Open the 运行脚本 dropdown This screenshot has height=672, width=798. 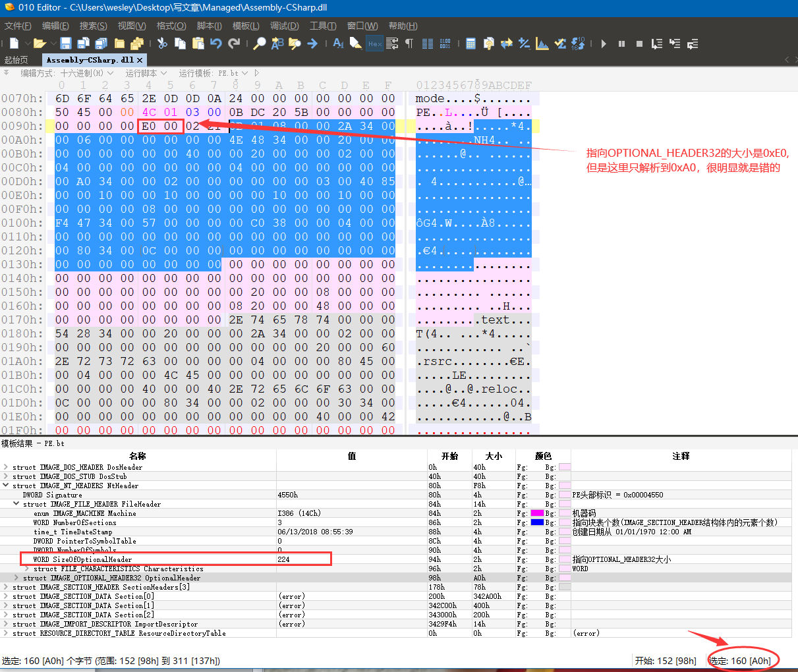(146, 73)
